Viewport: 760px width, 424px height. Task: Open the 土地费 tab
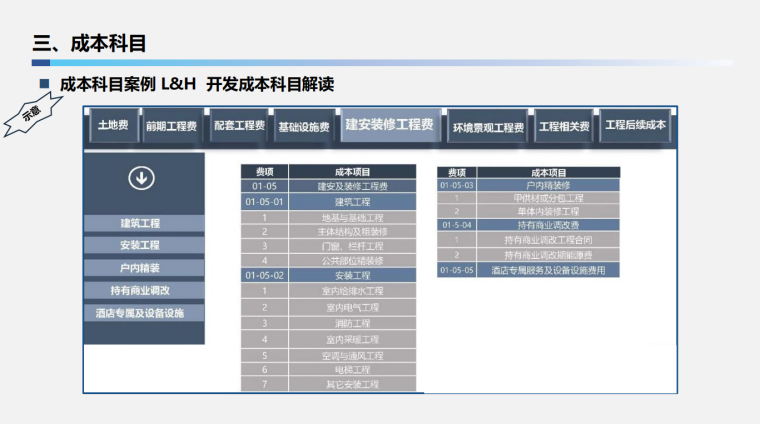tap(112, 126)
